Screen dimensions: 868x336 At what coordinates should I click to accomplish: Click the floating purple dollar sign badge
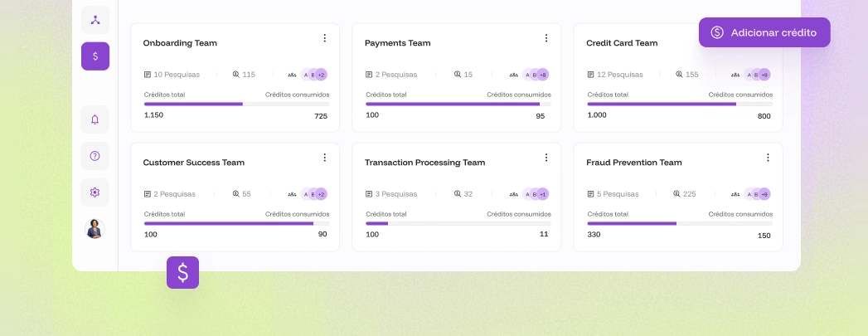(182, 272)
